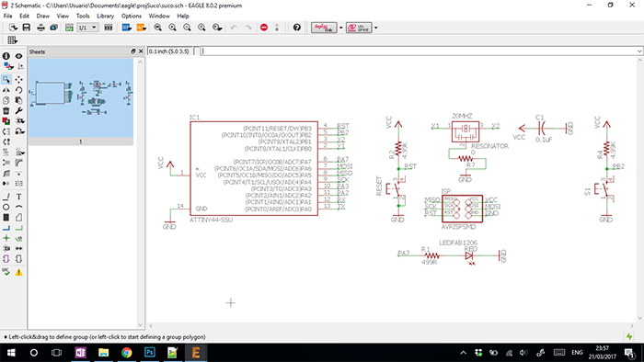Expand the Design Link dropdown arrow
644x362 pixels.
click(x=341, y=28)
